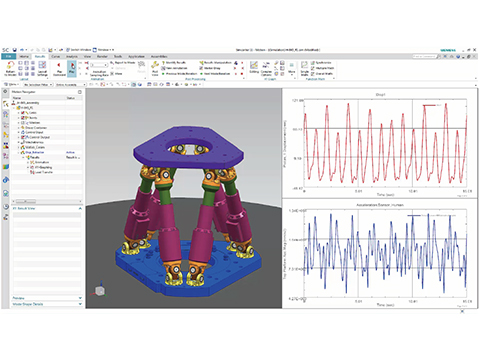Screen dimensions: 480x360
Task: Click Results Manipulation in the ribbon
Action: click(215, 63)
